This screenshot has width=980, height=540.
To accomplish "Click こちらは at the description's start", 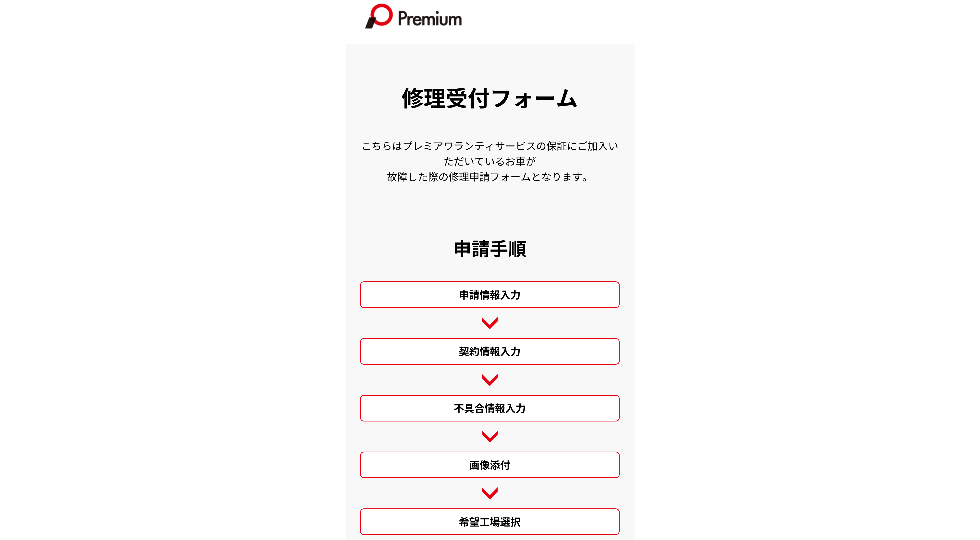I will [x=381, y=146].
